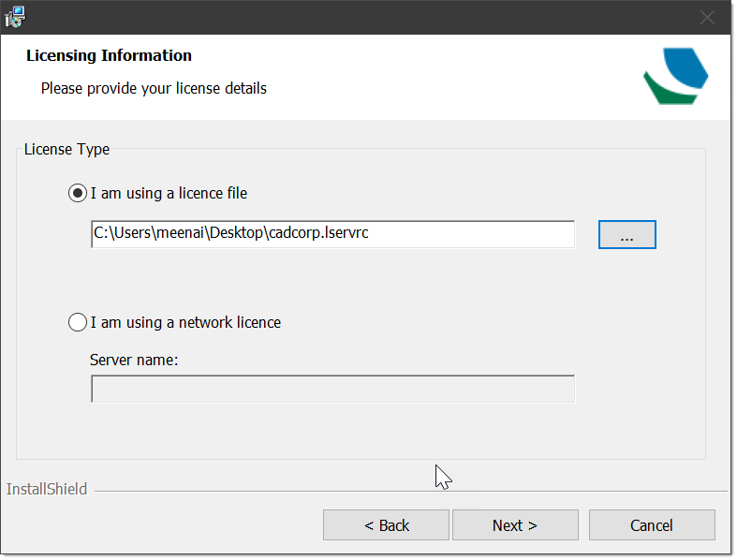Click the 'I am using a licence file' label text
The height and width of the screenshot is (560, 737).
[x=169, y=193]
